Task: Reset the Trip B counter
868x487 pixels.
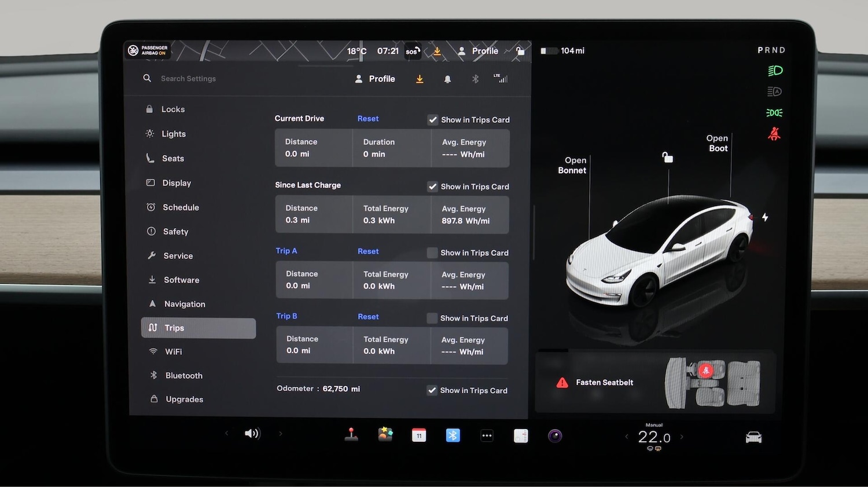Action: click(x=368, y=317)
